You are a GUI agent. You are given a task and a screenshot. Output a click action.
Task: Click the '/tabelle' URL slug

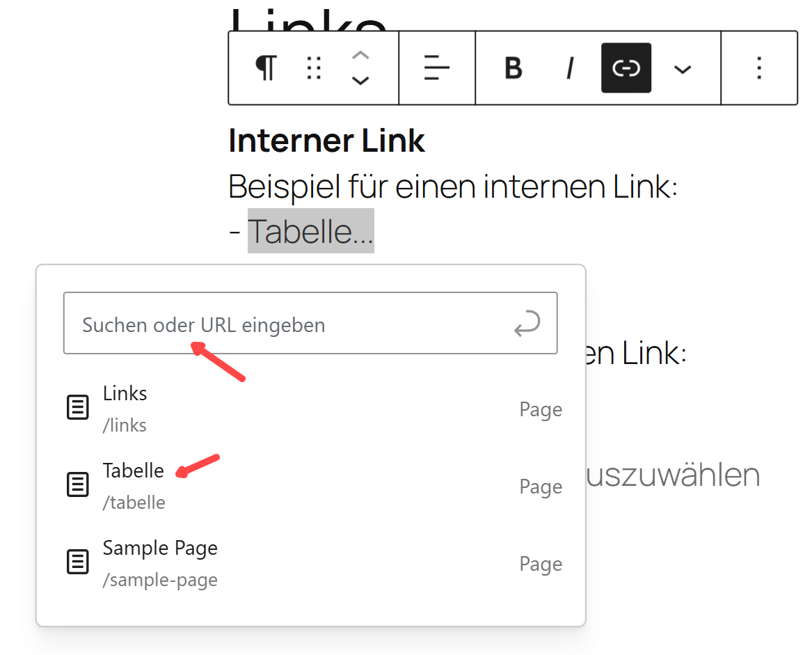134,502
